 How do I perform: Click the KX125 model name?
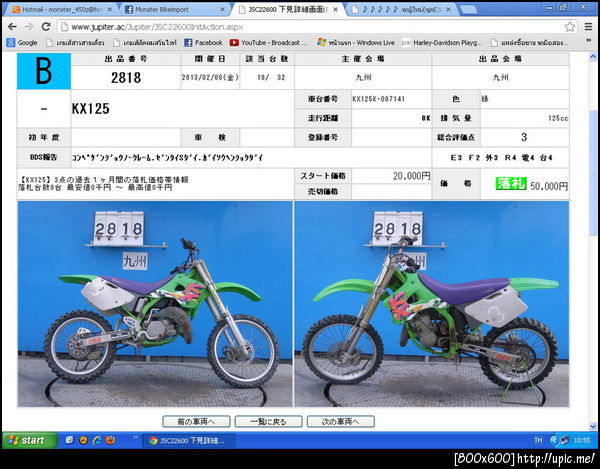[x=91, y=109]
